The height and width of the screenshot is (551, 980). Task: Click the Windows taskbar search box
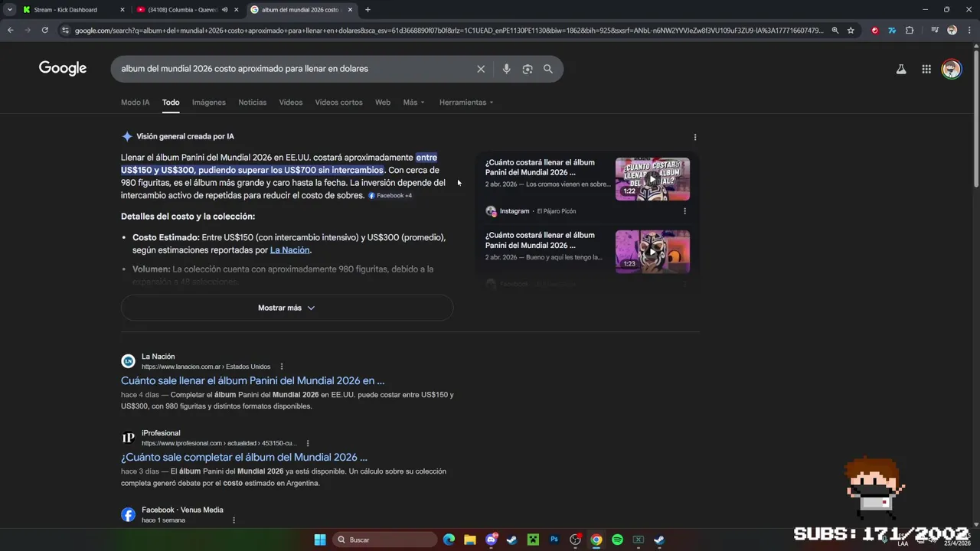[x=385, y=540]
